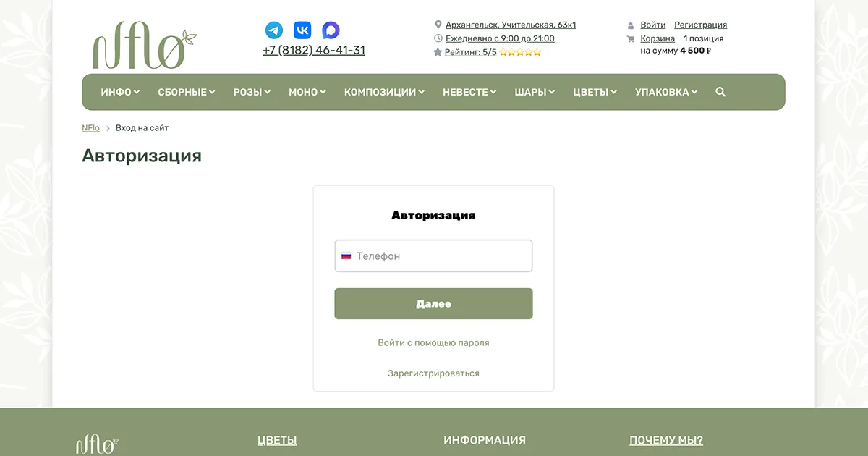Expand the НЕВЕСТЕ menu

tap(469, 92)
